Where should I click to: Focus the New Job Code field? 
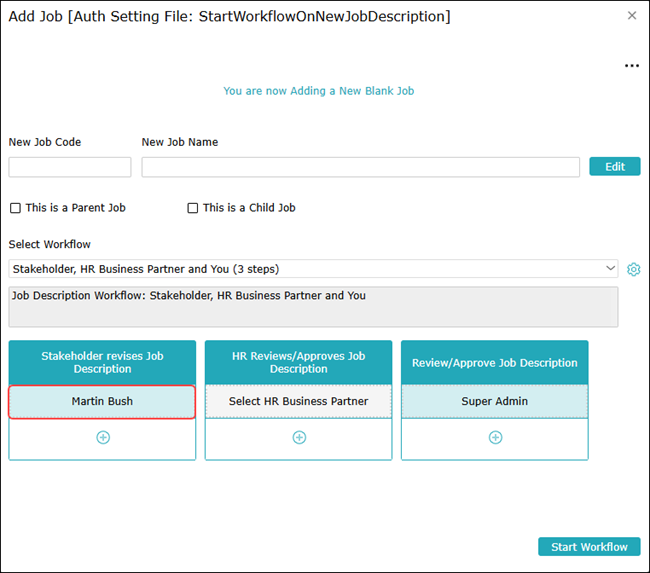pos(70,167)
